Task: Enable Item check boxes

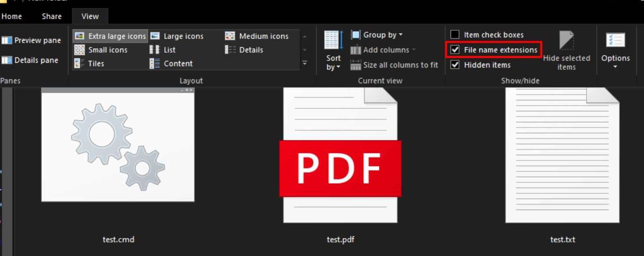Action: point(455,35)
